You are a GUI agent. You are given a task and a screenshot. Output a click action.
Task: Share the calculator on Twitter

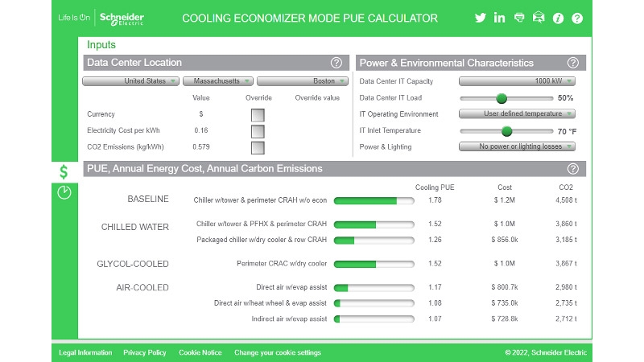pyautogui.click(x=481, y=18)
